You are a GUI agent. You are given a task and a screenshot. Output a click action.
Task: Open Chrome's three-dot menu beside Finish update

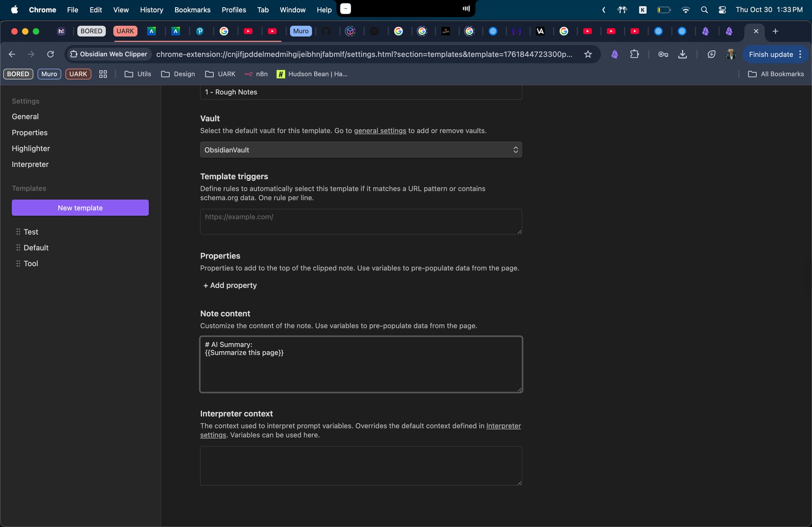800,54
